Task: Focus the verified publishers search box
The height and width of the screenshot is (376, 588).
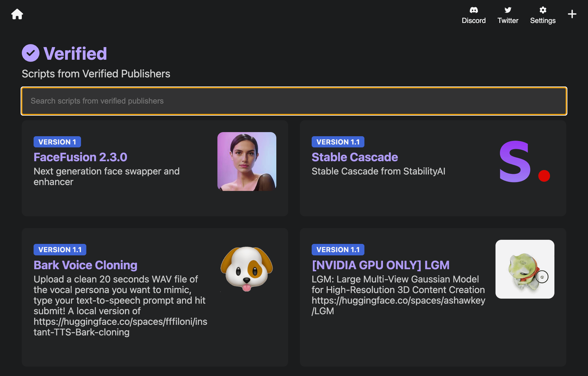Action: (294, 101)
